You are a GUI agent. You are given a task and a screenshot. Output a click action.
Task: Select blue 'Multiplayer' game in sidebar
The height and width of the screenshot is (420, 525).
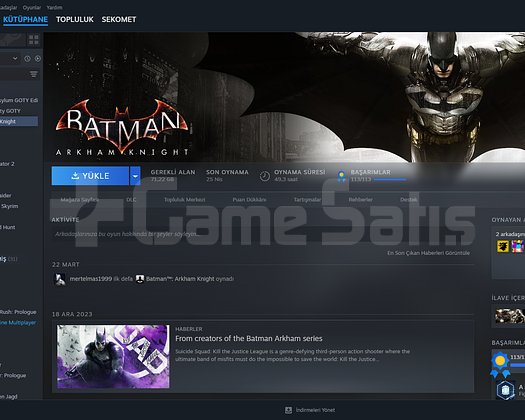pos(18,323)
